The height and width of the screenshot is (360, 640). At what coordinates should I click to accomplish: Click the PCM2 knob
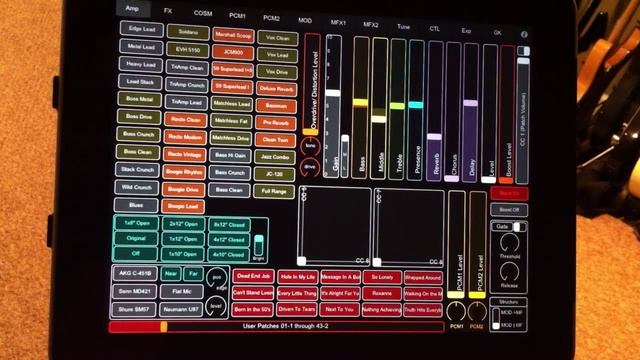pyautogui.click(x=477, y=312)
